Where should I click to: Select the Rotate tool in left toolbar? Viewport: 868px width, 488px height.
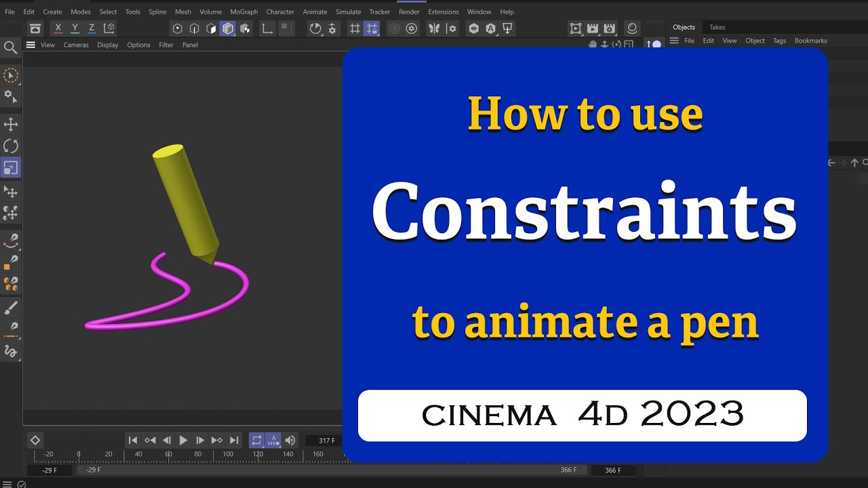[10, 146]
